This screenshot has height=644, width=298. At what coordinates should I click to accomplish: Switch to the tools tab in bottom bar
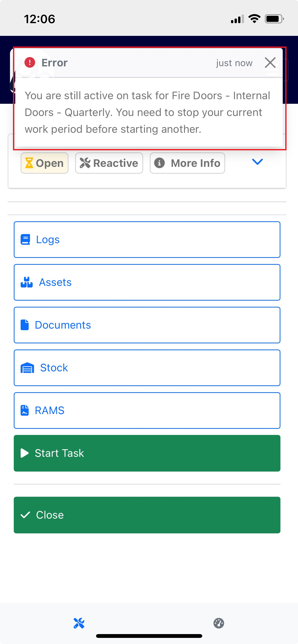79,623
